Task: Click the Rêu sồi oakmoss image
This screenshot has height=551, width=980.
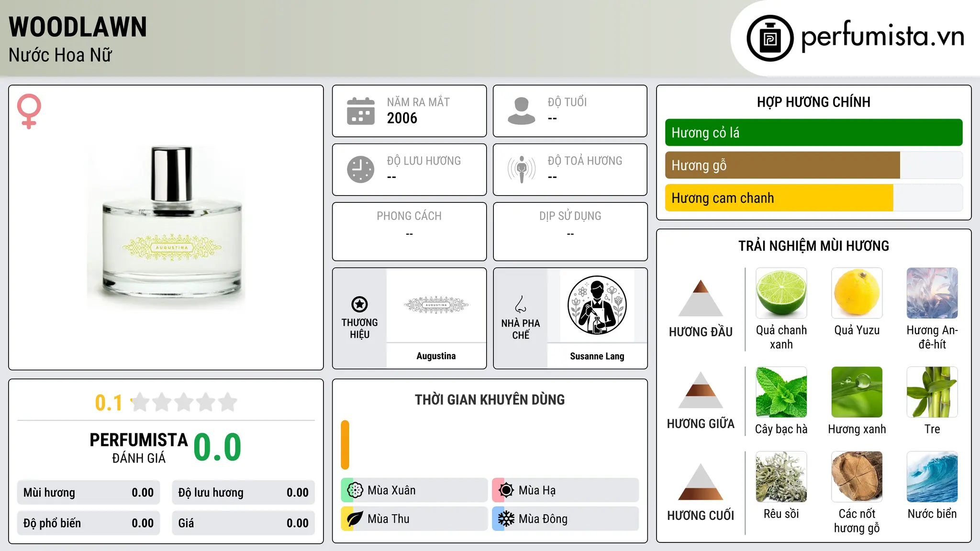Action: (781, 477)
